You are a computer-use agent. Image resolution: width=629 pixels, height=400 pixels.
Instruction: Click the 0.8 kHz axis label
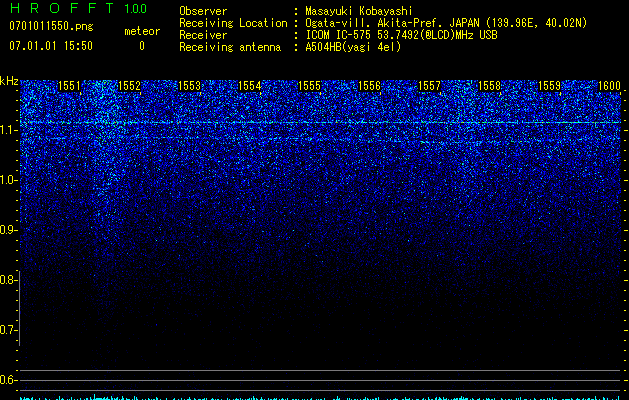pos(9,280)
